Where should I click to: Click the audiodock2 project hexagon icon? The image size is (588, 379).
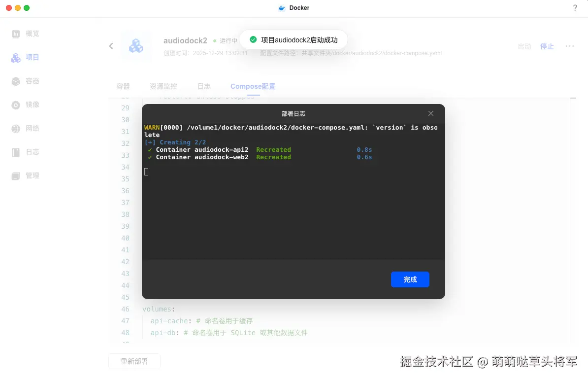click(136, 46)
